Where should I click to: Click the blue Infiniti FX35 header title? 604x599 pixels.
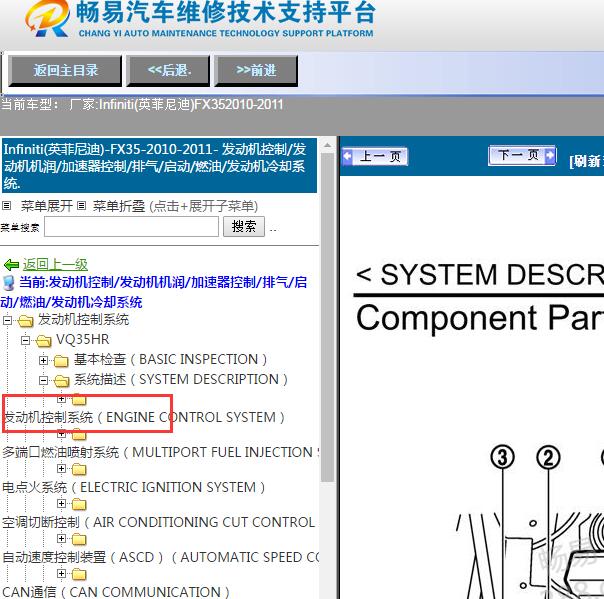click(x=159, y=166)
